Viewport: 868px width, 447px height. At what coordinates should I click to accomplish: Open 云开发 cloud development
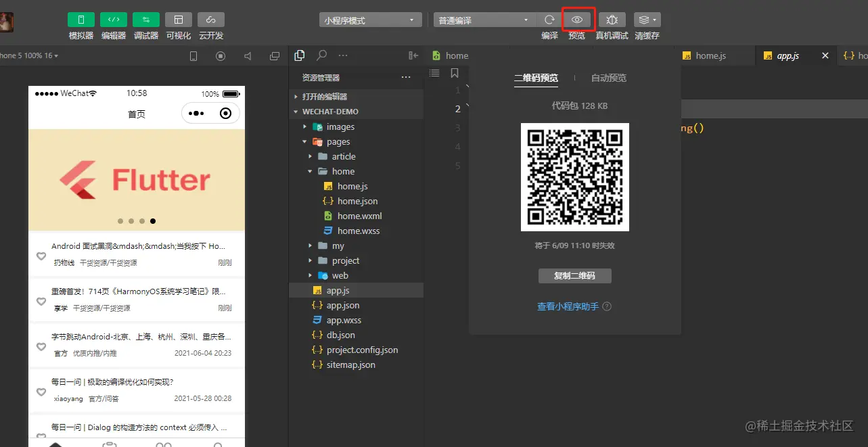tap(211, 20)
